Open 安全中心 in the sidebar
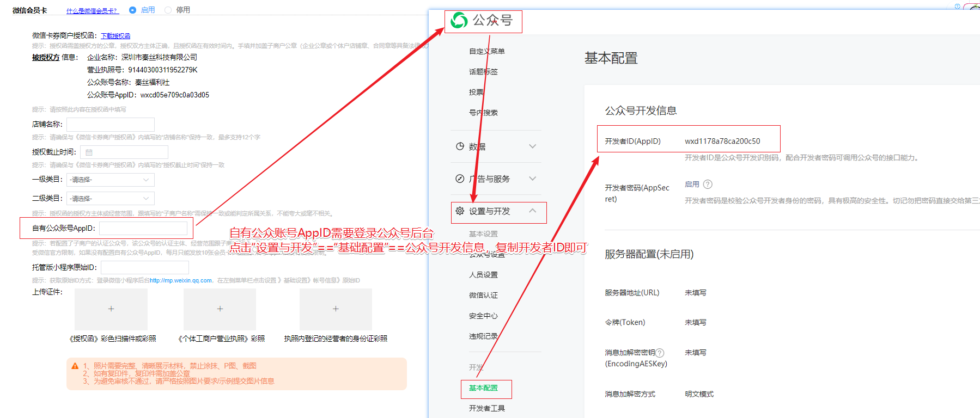Screen dimensions: 980x418 [483, 316]
